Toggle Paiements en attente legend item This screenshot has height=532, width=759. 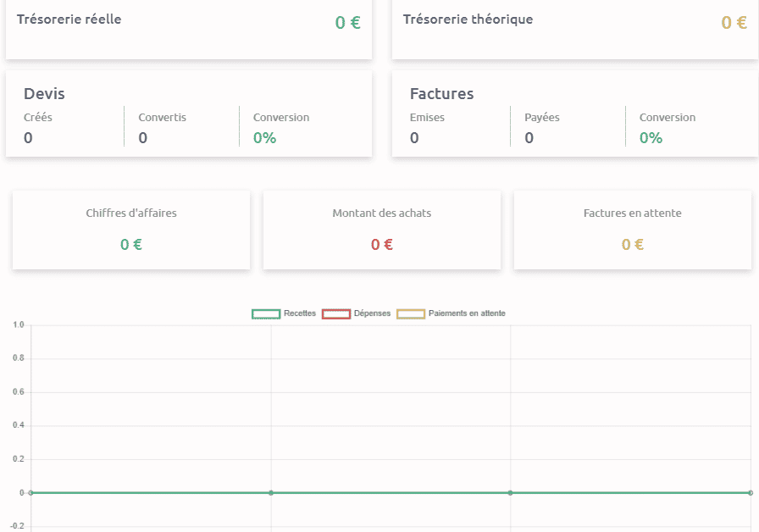(452, 313)
